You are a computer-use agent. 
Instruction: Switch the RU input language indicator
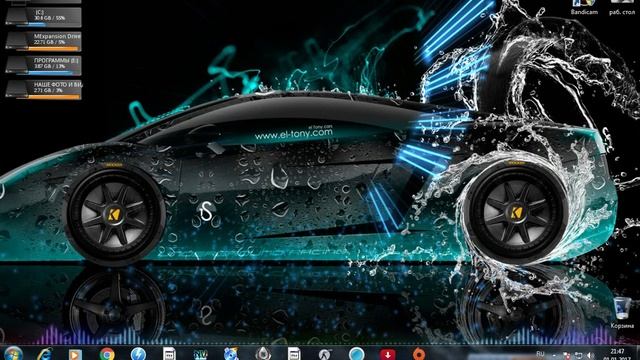click(540, 354)
